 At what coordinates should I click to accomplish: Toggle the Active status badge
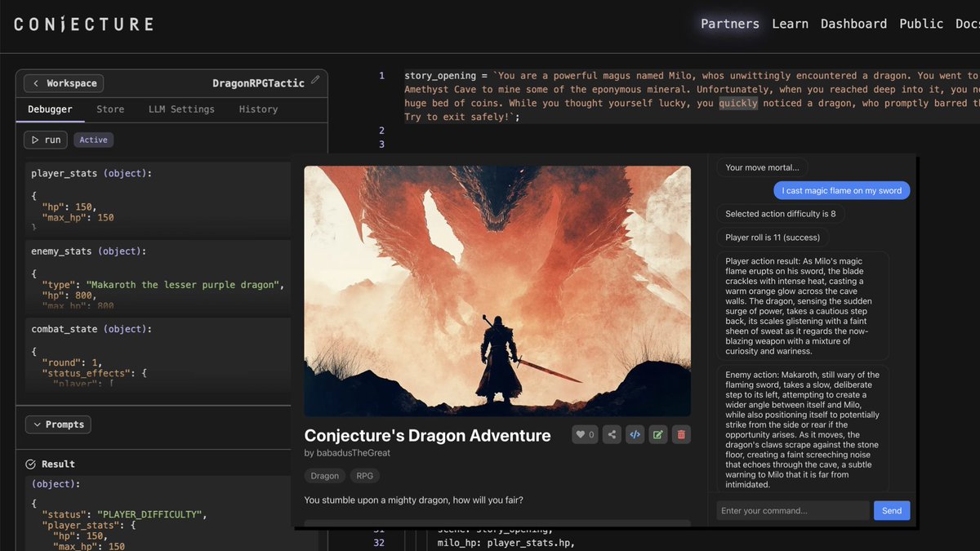[x=93, y=140]
